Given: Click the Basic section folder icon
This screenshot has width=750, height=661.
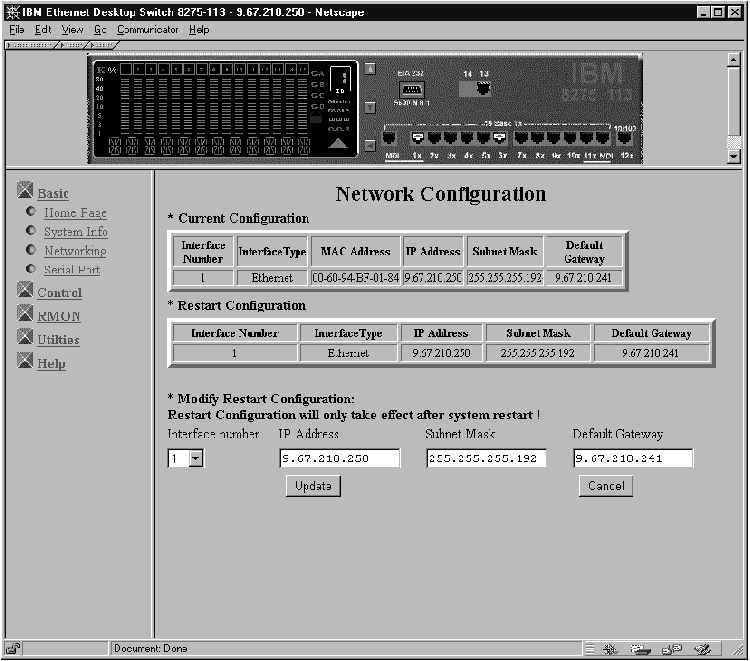Looking at the screenshot, I should click(26, 192).
